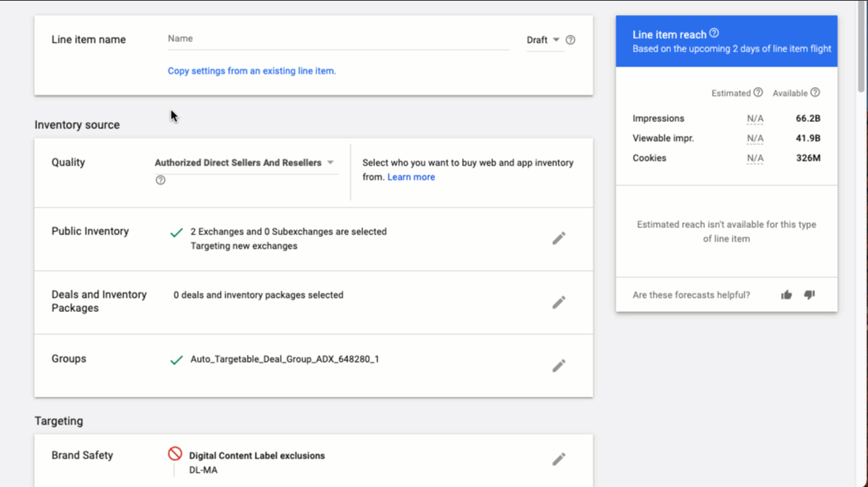Click the red exclusion icon beside Digital Content Label exclusions

coord(176,453)
